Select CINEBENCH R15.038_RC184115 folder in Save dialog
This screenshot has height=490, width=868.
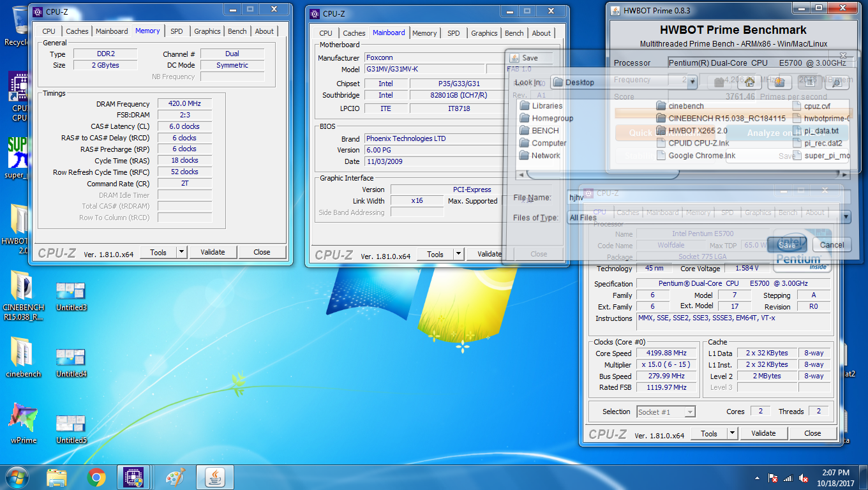[721, 118]
